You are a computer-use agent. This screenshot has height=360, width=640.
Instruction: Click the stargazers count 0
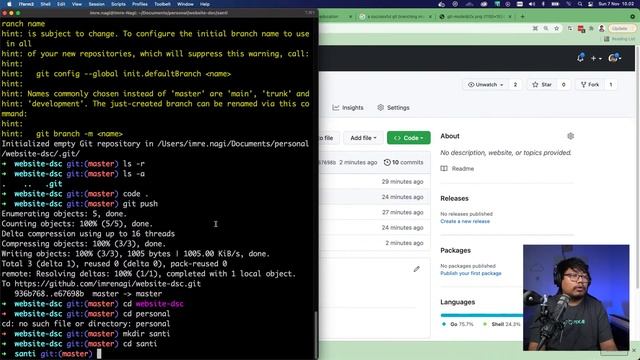564,84
